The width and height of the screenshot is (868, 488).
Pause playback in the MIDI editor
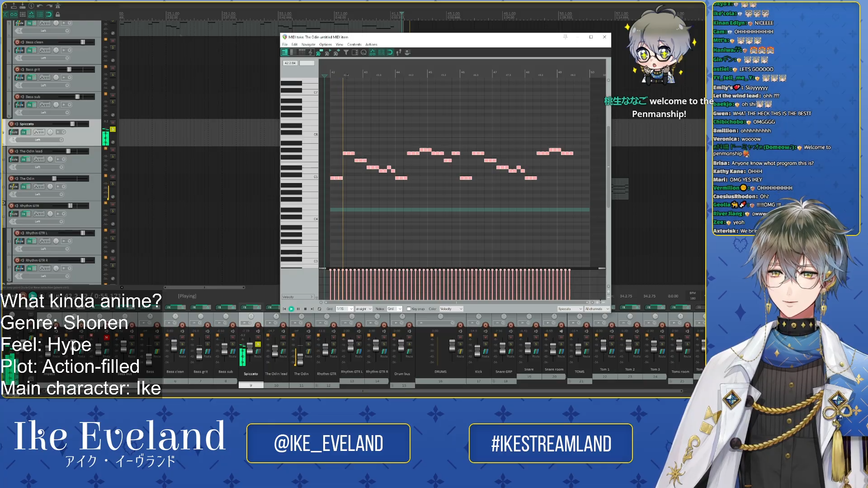click(298, 309)
